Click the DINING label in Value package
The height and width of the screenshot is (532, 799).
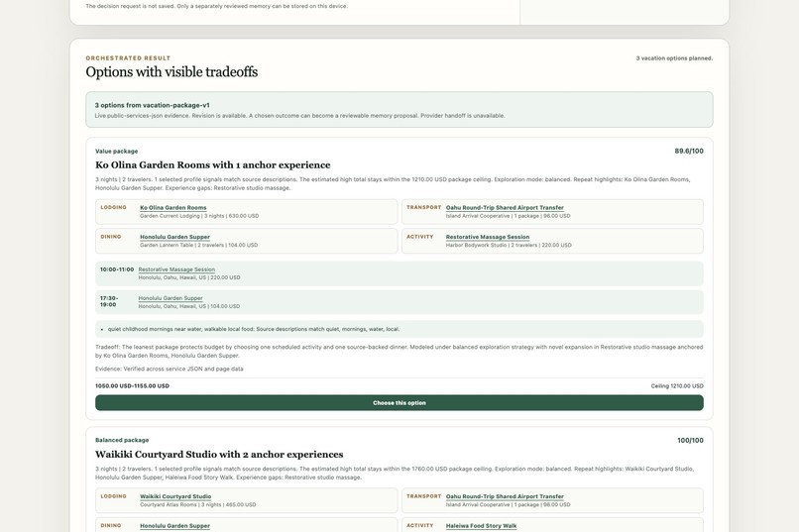111,236
